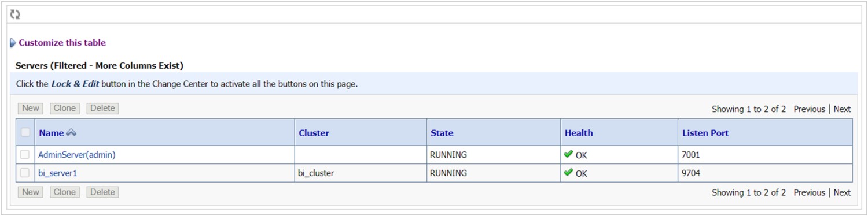Expand the Customize this table triangle
The width and height of the screenshot is (868, 216).
coord(13,43)
